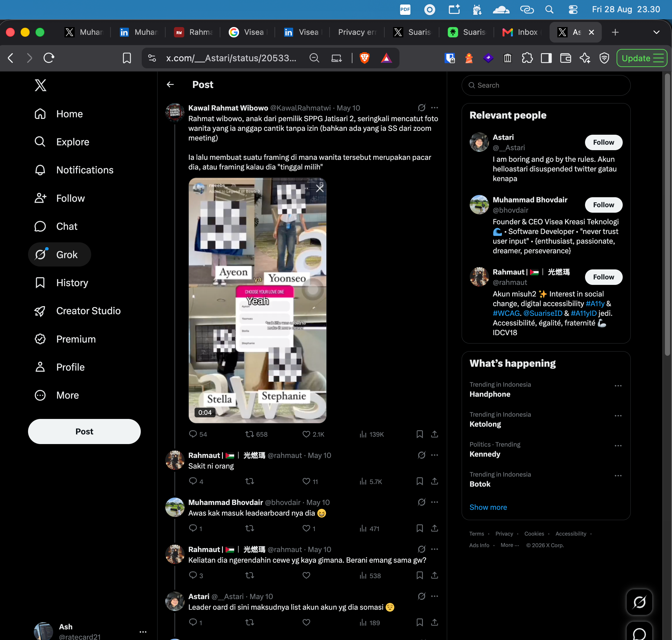This screenshot has width=672, height=640.
Task: Switch to the Inbox Gmail tab
Action: (522, 32)
